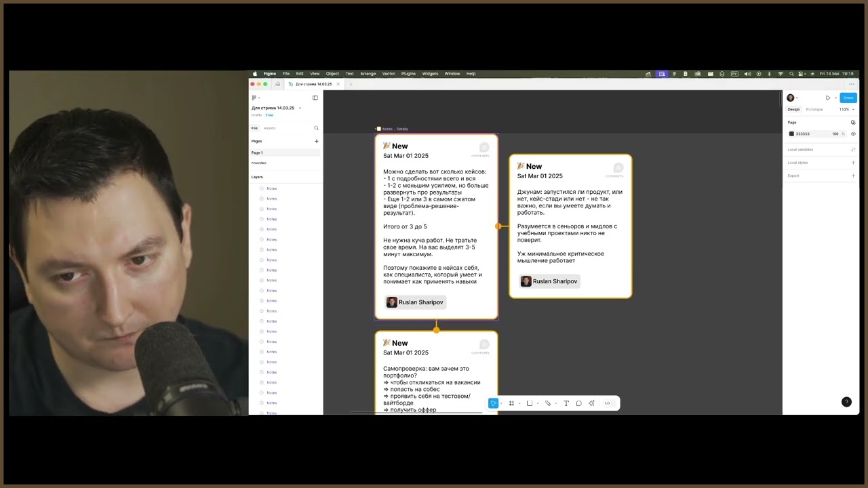
Task: Search layers with the magnifier icon
Action: (316, 128)
